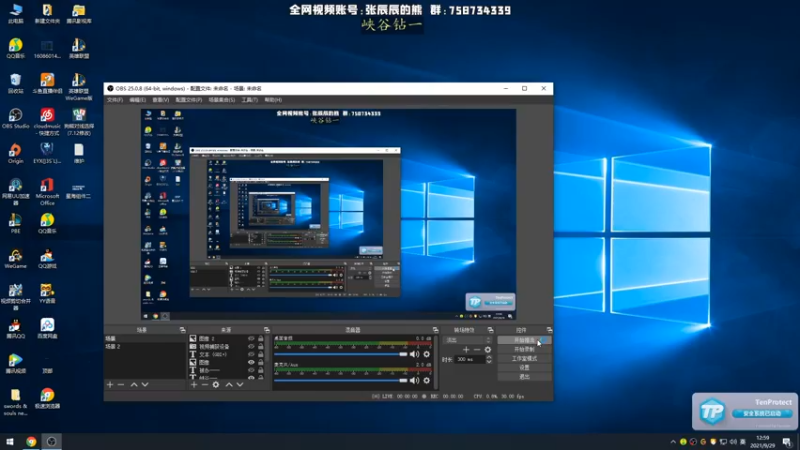Screen dimensions: 800x450
Task: Open the 场景集合(S) menu
Action: click(x=221, y=100)
